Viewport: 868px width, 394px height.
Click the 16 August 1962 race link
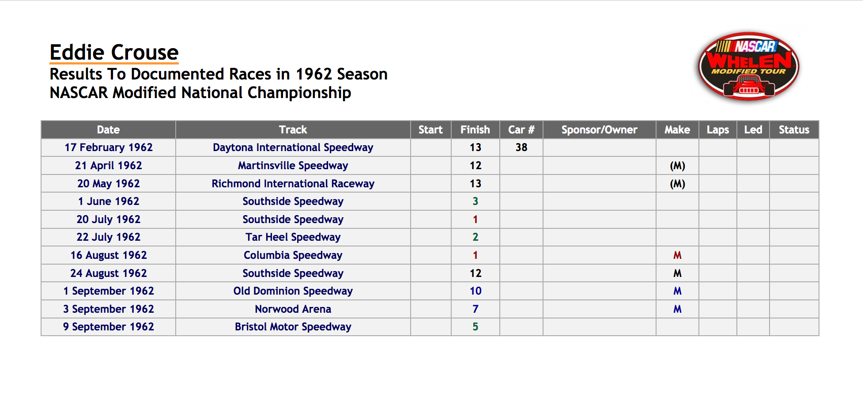click(109, 255)
